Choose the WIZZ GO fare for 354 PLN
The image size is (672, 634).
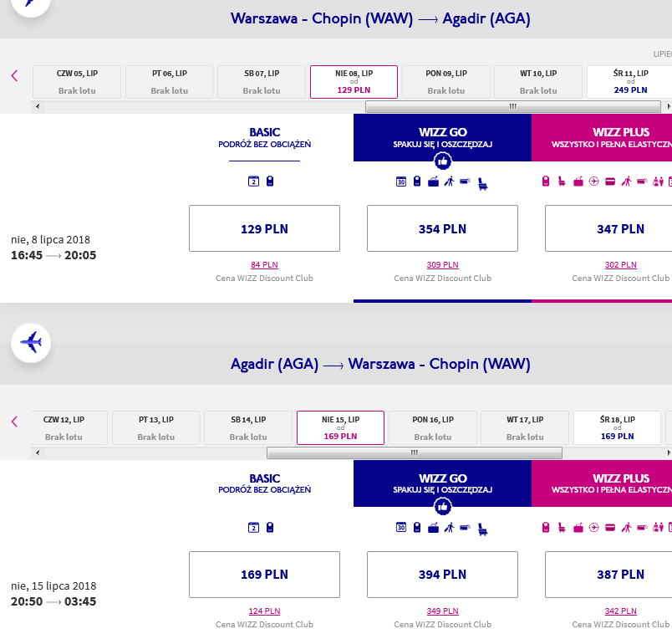[442, 228]
